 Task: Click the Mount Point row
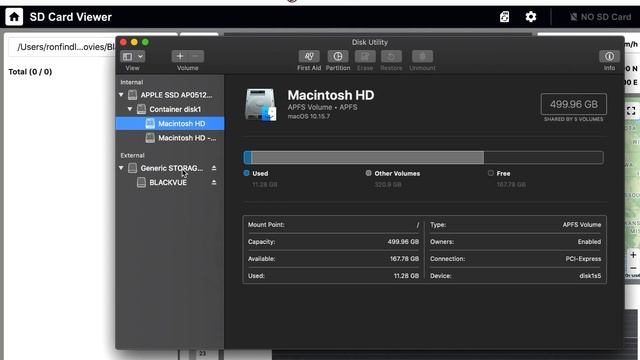(x=333, y=224)
